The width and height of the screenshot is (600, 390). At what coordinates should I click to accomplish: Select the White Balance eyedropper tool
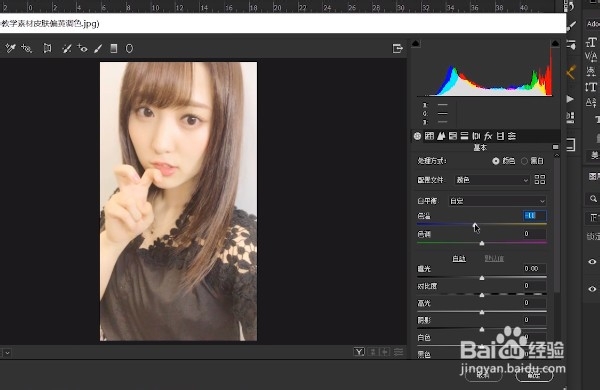coord(10,48)
